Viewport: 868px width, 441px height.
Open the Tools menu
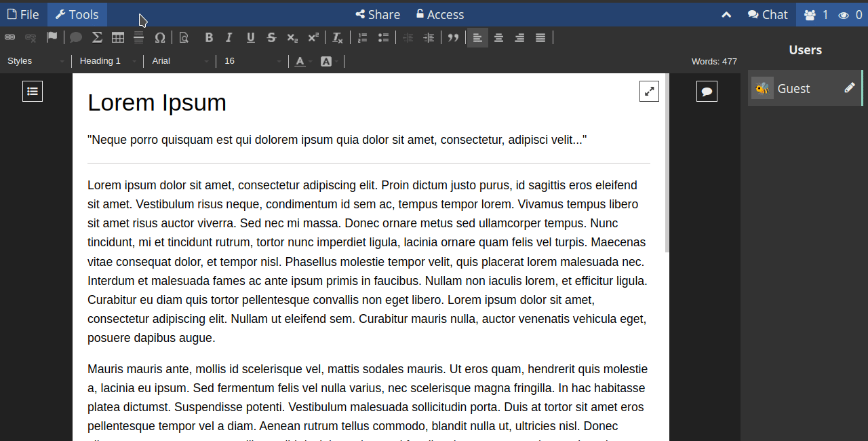click(x=77, y=14)
